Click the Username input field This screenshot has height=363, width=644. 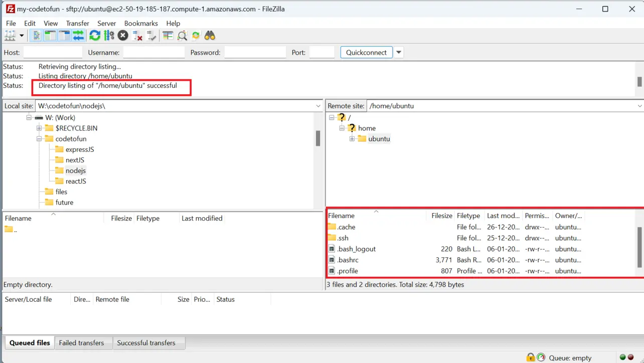(x=154, y=52)
